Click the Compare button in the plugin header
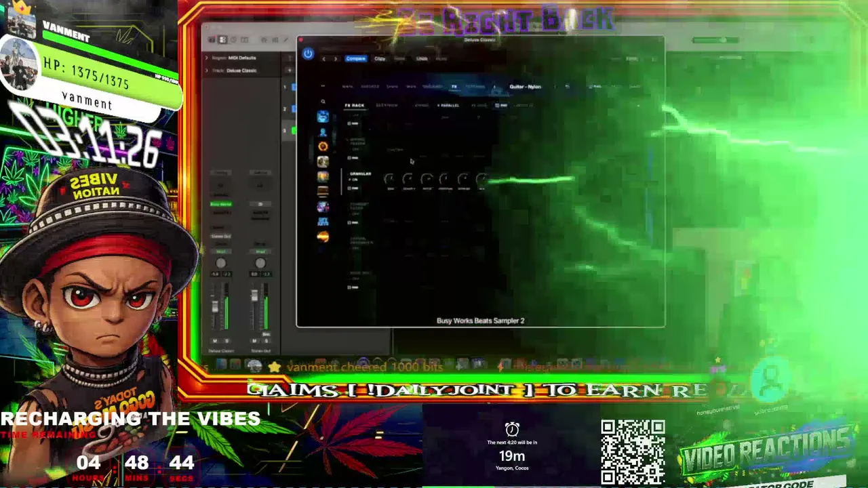The height and width of the screenshot is (488, 868). pyautogui.click(x=356, y=59)
